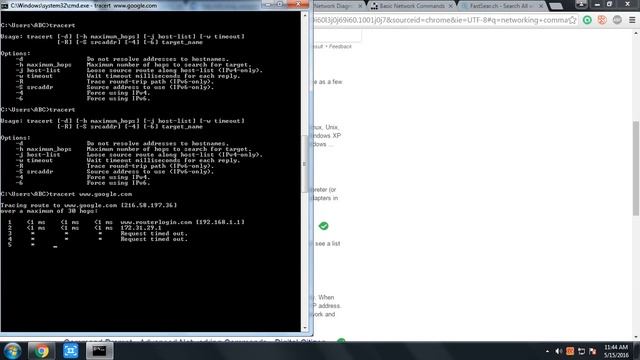Viewport: 640px width, 360px height.
Task: Click the cmd window scrollbar thumb
Action: (x=304, y=163)
